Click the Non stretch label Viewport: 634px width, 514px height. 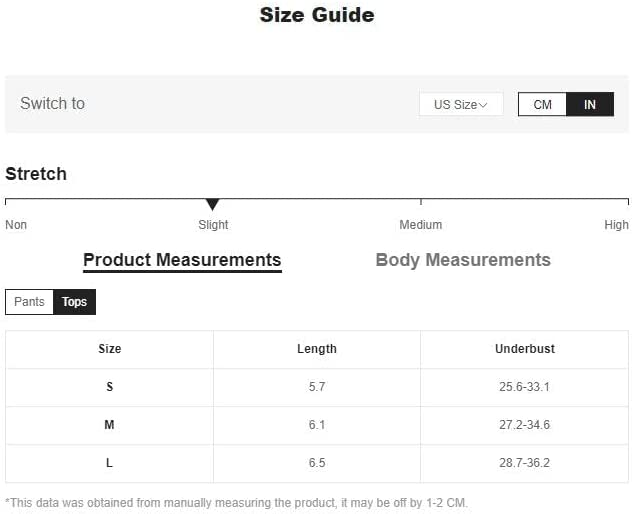point(16,224)
